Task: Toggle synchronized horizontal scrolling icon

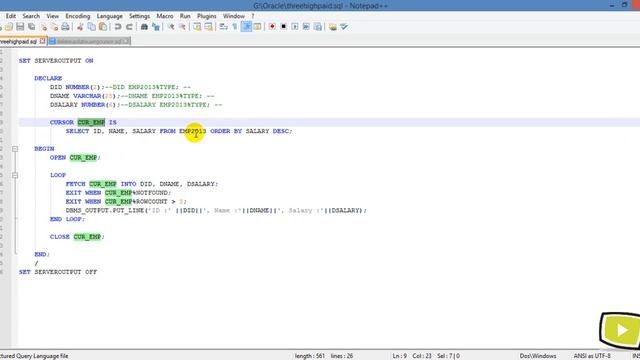Action: 208,27
